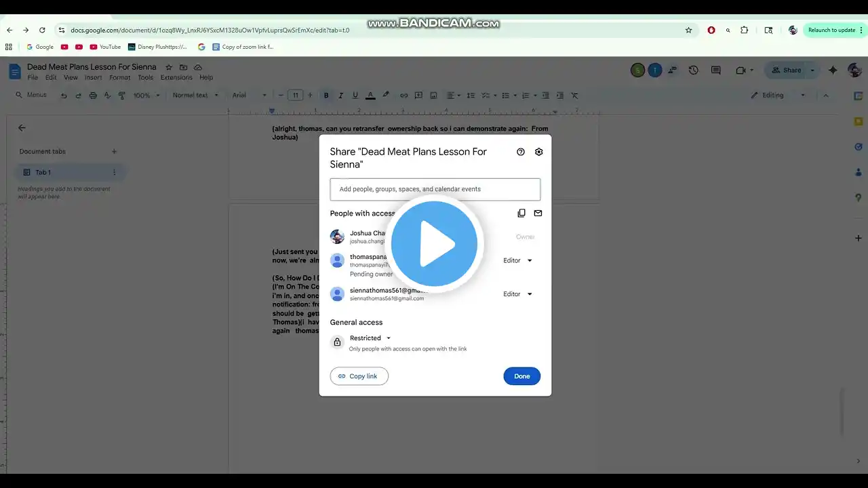
Task: Open the Editing mode dropdown
Action: tap(778, 96)
